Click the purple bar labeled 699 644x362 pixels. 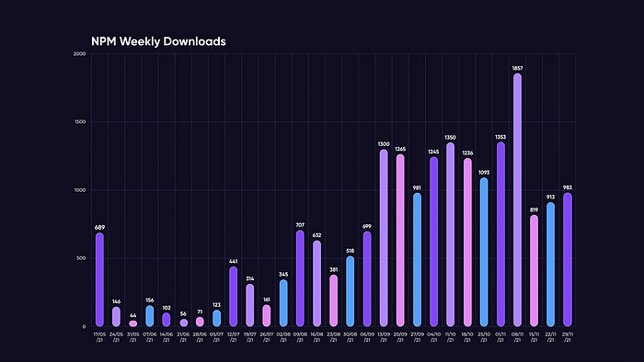point(367,278)
